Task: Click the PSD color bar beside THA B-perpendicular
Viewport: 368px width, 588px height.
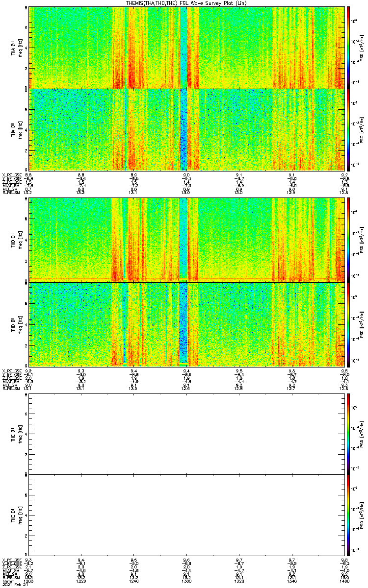Action: pyautogui.click(x=349, y=48)
